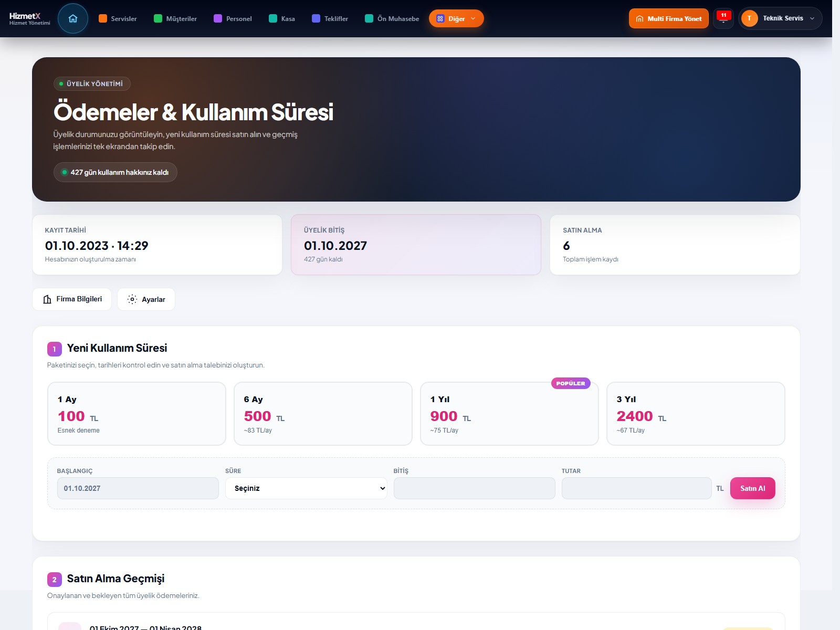
Task: Click the Ön Muhasebe square icon
Action: point(369,18)
